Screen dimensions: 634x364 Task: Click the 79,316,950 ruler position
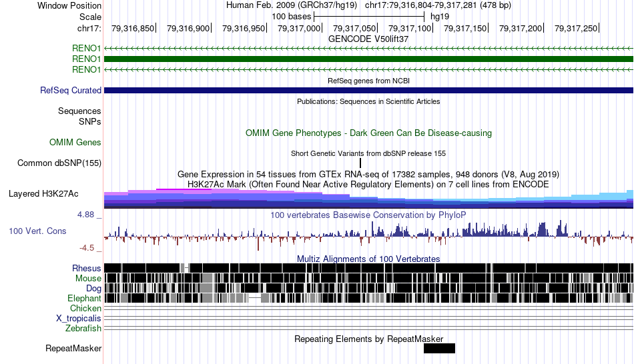click(244, 28)
